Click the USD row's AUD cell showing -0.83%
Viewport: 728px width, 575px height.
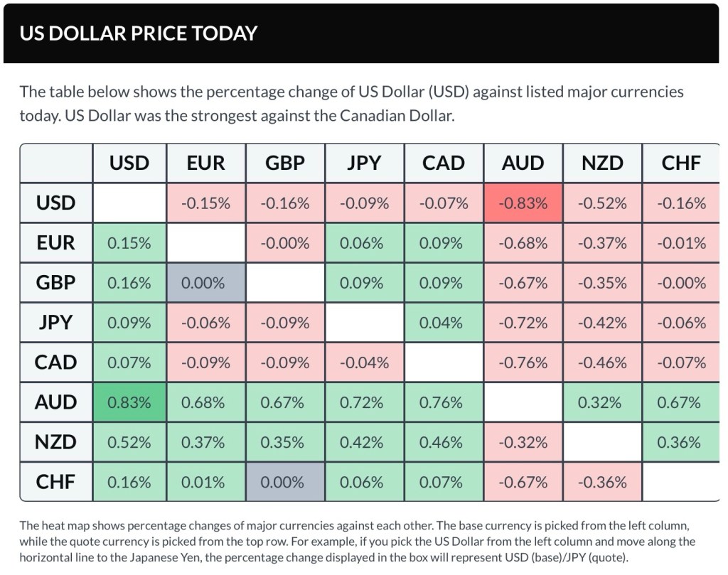523,203
